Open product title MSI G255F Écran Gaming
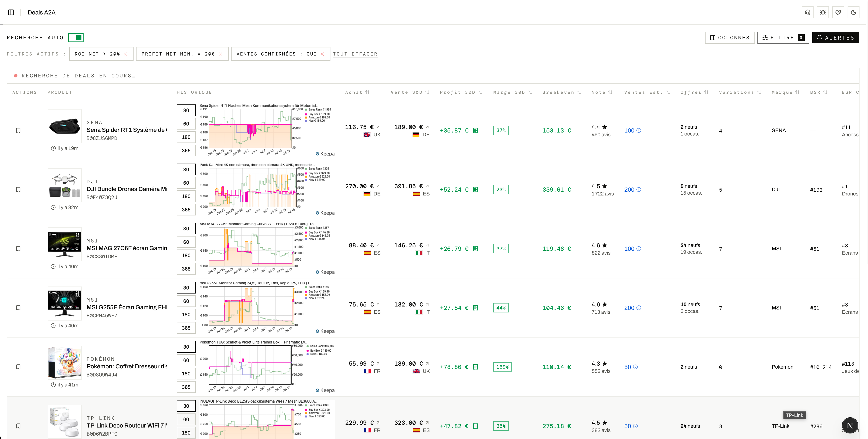Image resolution: width=868 pixels, height=439 pixels. [127, 307]
